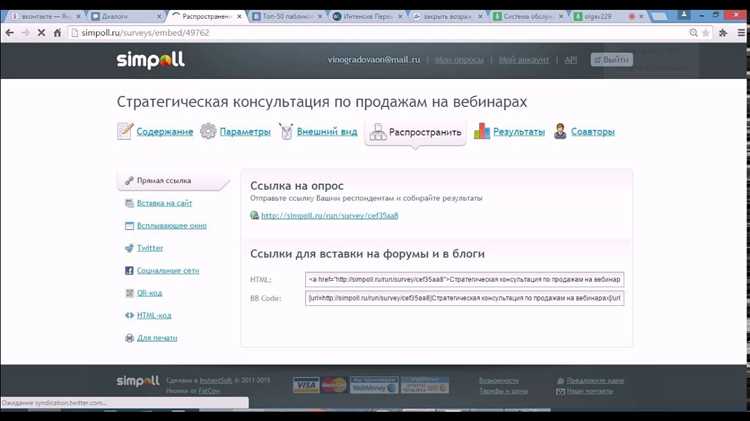Click the BB Code field
Screen dimensions: 750x421
coord(464,298)
